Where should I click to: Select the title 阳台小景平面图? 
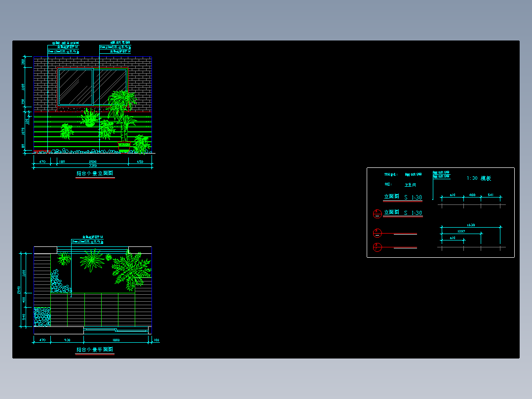[95, 350]
